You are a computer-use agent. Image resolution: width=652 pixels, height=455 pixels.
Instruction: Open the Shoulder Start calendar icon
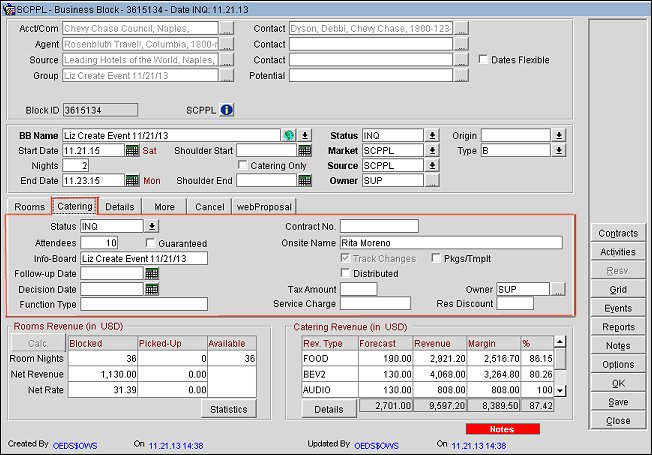pyautogui.click(x=305, y=151)
